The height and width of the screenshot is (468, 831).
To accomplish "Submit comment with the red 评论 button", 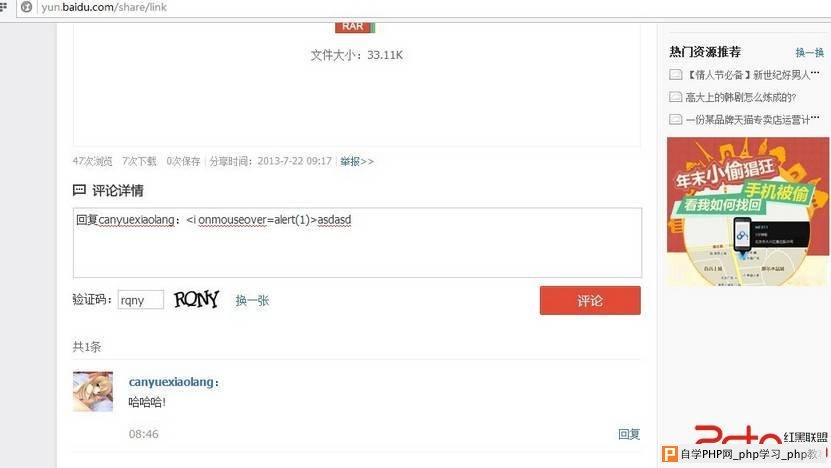I will [590, 301].
